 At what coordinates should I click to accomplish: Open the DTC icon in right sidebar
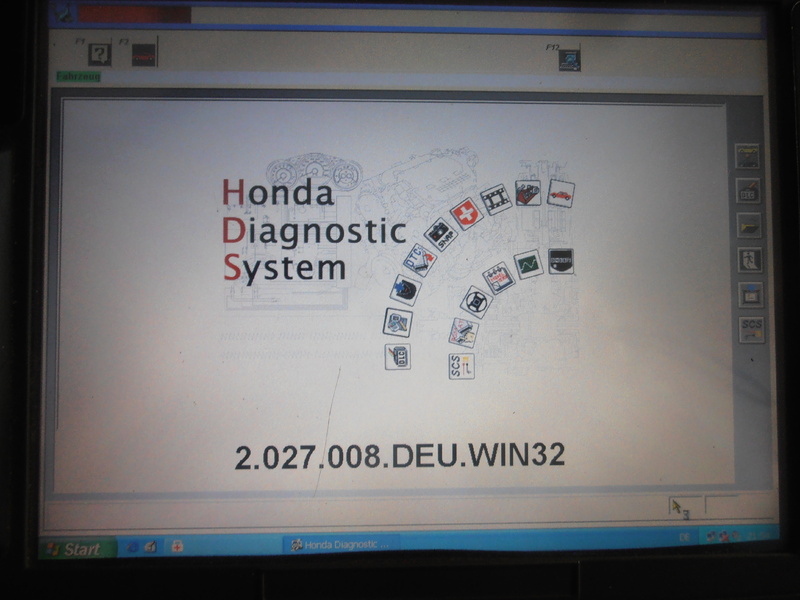coord(748,190)
